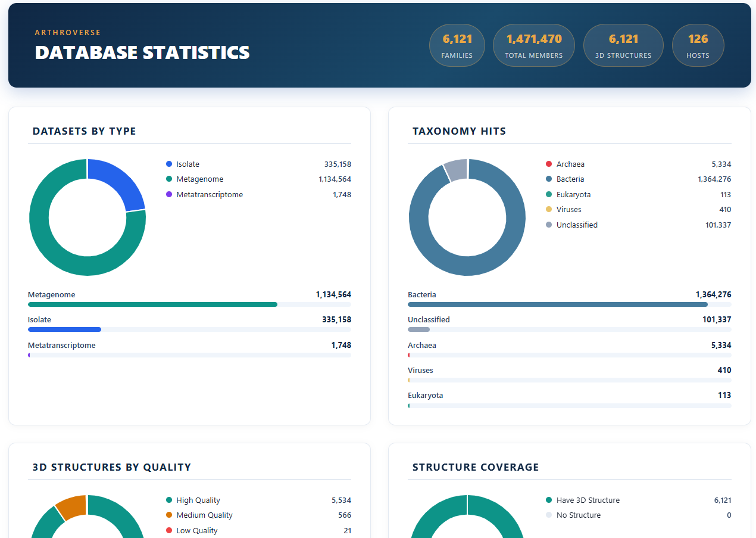
Task: Click the Eukaryota legend color dot
Action: tap(549, 194)
